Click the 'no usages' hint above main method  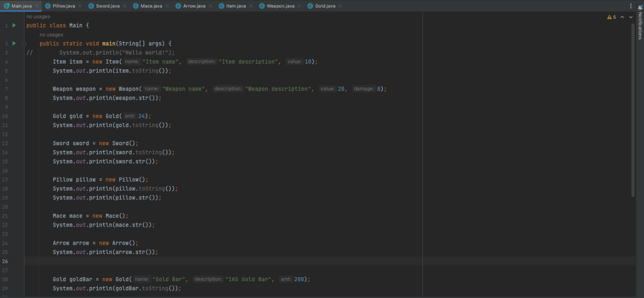[51, 34]
